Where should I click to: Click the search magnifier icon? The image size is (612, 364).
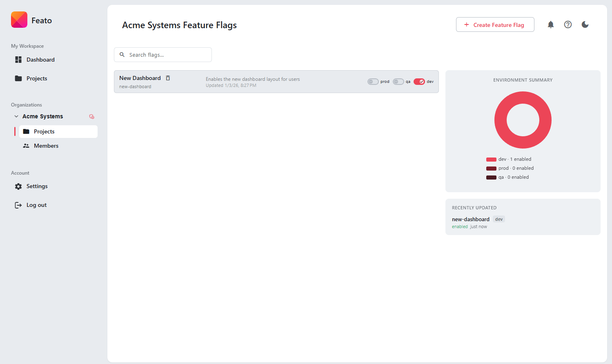[x=122, y=54]
